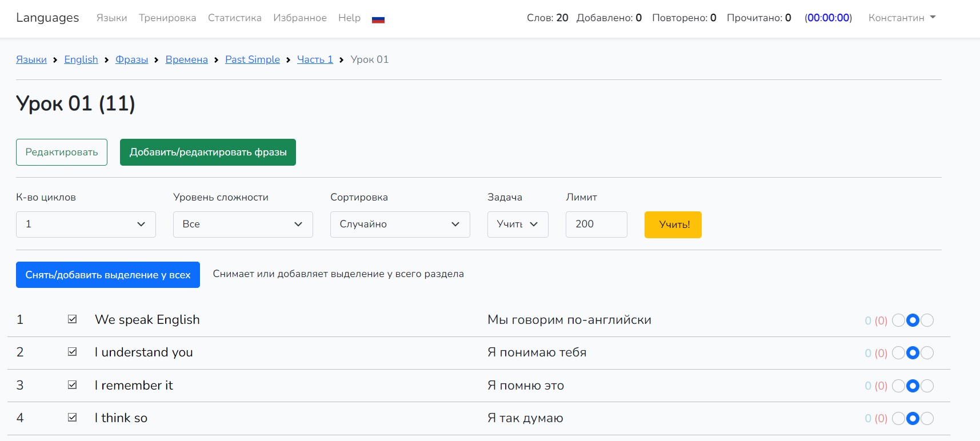
Task: Click the Russian flag language icon
Action: [x=378, y=19]
